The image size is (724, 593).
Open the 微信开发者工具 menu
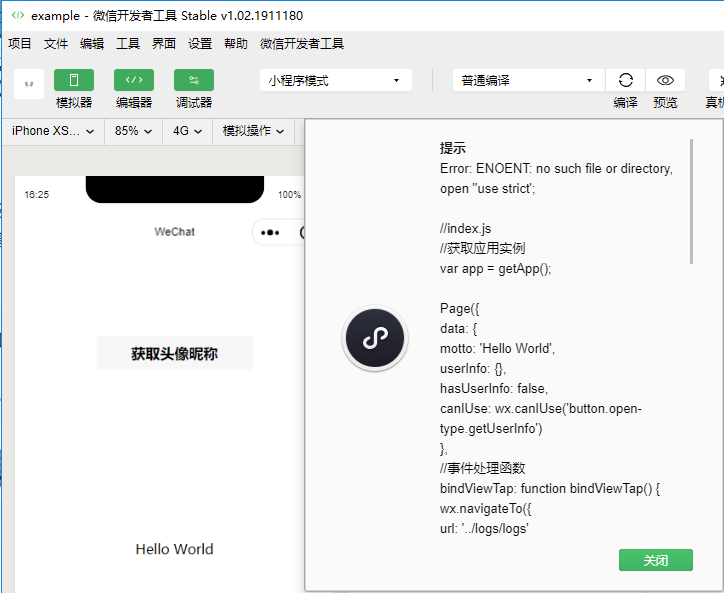[302, 43]
